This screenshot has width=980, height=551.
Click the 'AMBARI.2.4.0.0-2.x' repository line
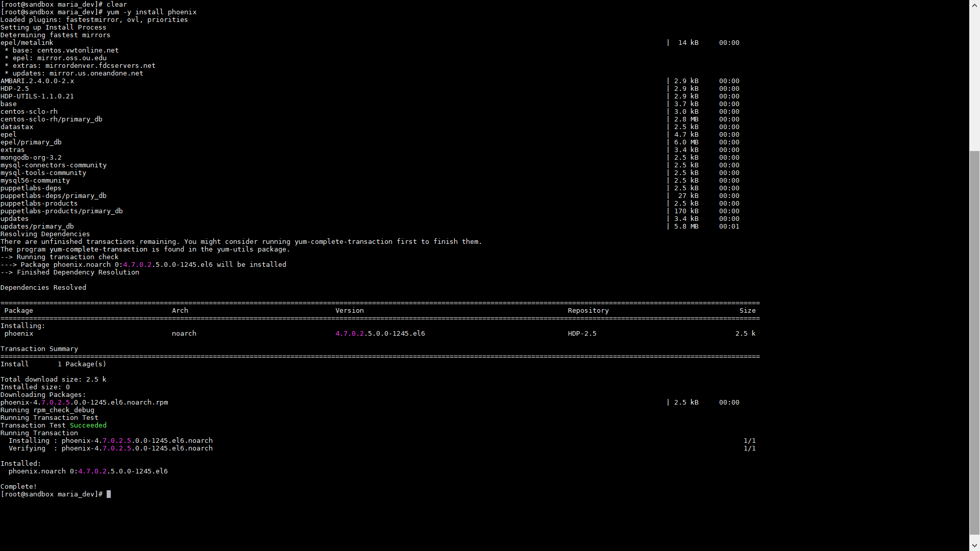pyautogui.click(x=37, y=81)
